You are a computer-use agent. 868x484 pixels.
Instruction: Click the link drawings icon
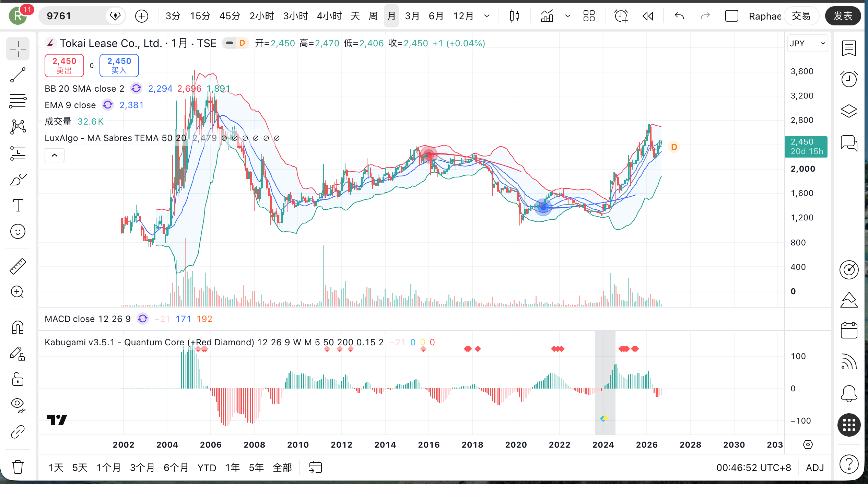pyautogui.click(x=18, y=432)
